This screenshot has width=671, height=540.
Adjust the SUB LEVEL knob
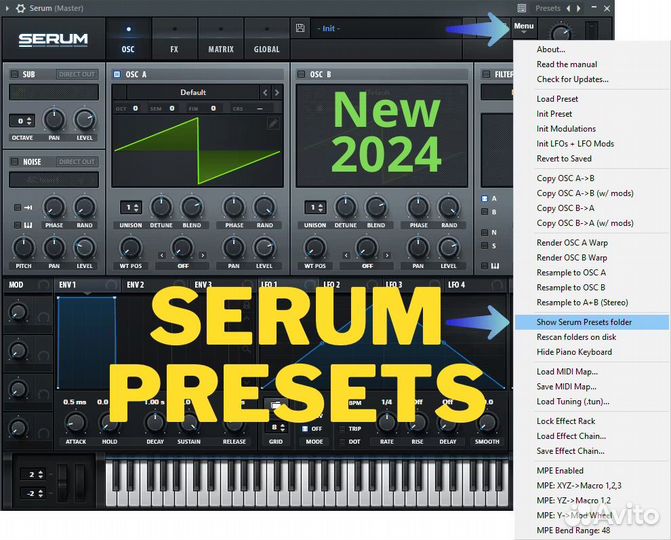coord(84,120)
